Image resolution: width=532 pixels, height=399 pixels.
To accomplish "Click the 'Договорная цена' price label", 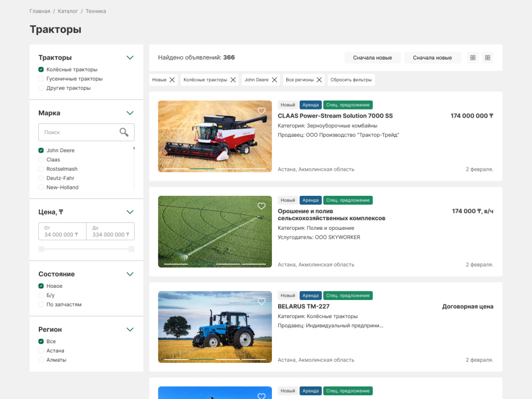I will [x=468, y=306].
